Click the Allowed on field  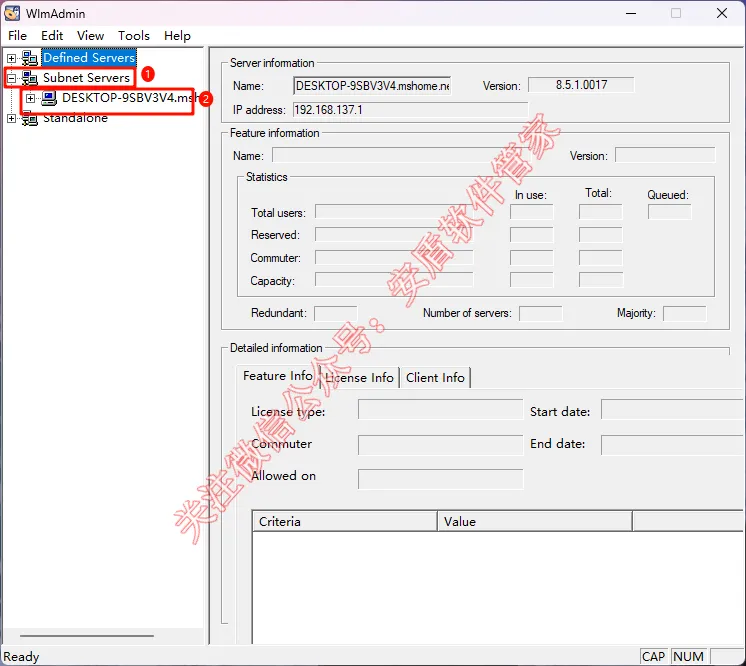(441, 479)
